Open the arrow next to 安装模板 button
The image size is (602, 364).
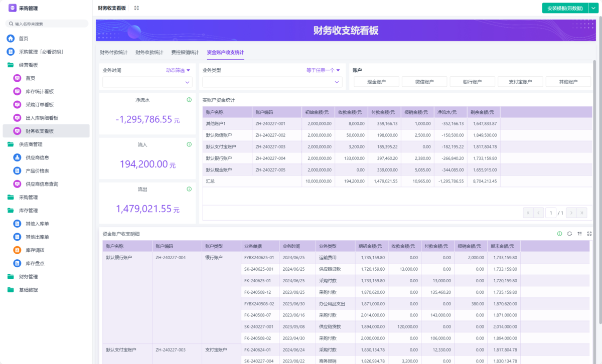pos(592,8)
